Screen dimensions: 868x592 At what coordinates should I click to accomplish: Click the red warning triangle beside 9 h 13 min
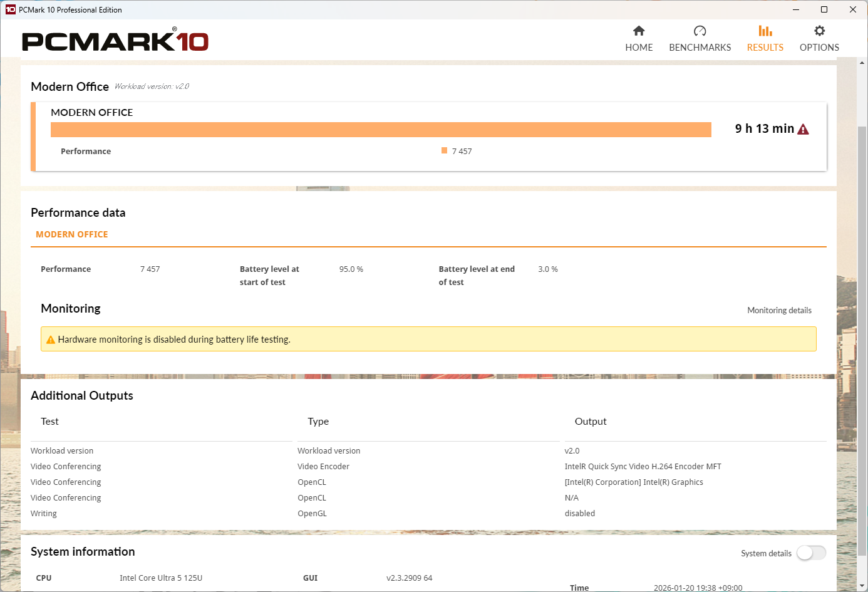803,129
